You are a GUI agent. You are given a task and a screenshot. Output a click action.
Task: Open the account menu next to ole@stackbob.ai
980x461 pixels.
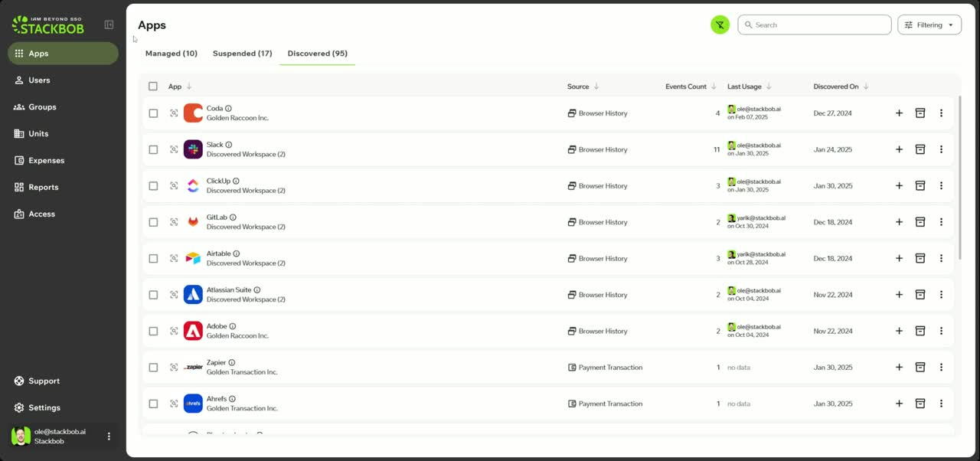(x=109, y=436)
